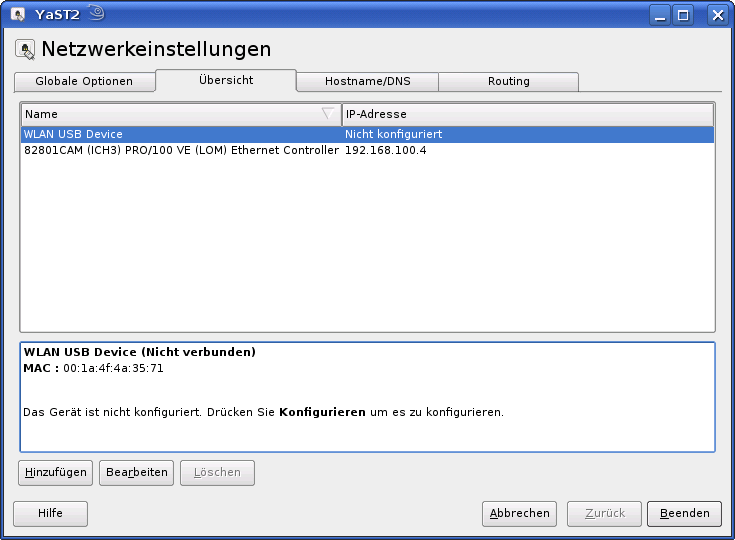
Task: Open the Globale Optionen tab
Action: tap(84, 82)
